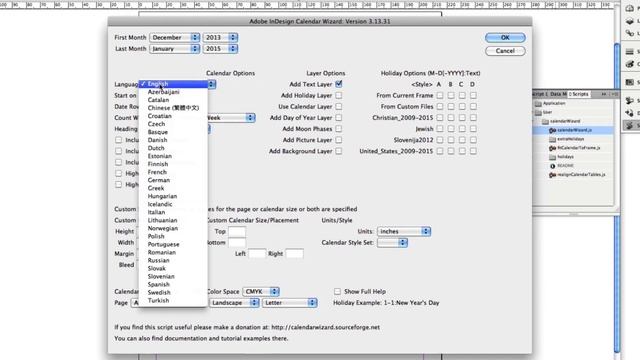
Task: Click the README file icon
Action: [x=553, y=166]
